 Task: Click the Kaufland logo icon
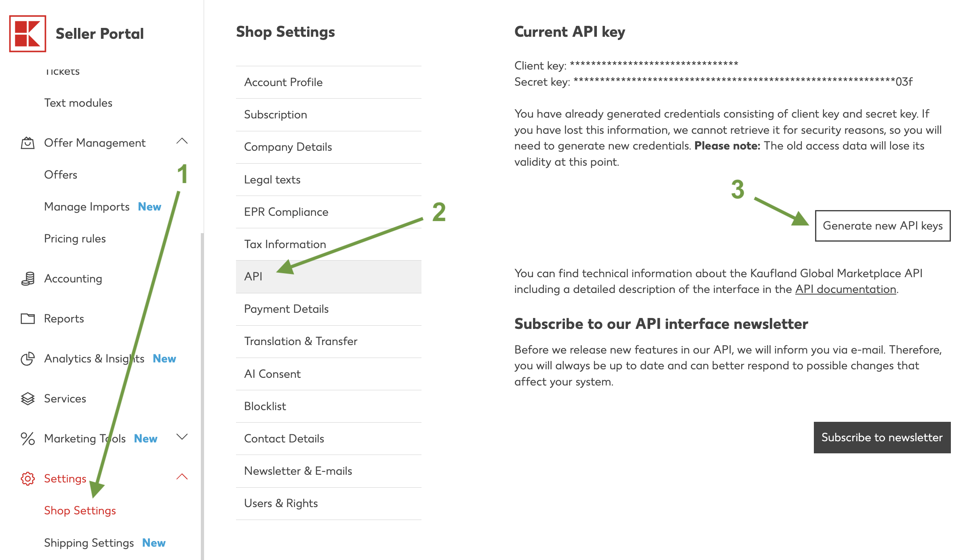[27, 34]
